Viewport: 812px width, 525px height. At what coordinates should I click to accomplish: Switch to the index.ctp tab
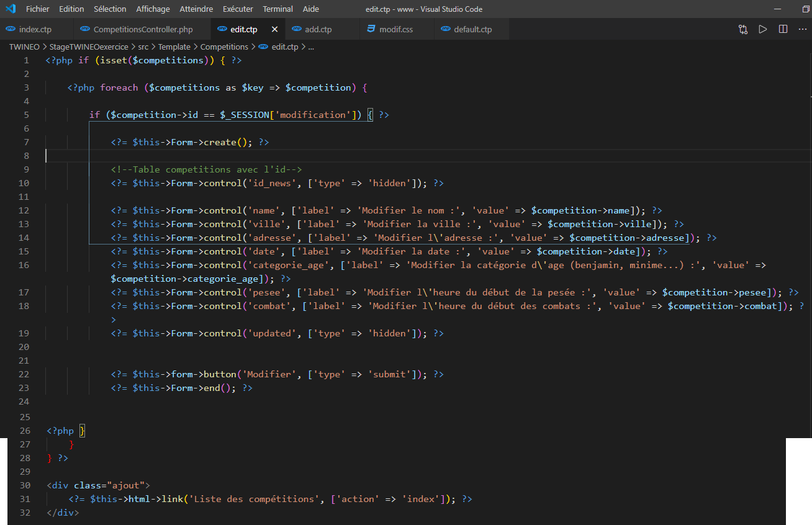pos(37,29)
